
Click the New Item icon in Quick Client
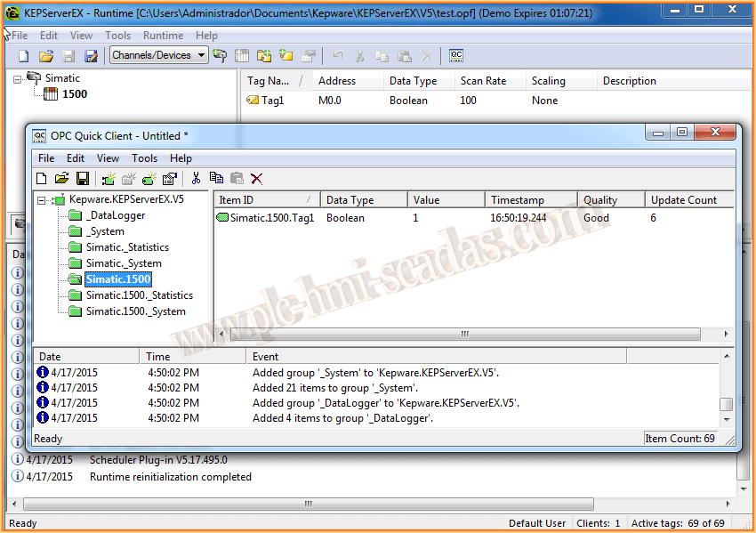point(149,179)
